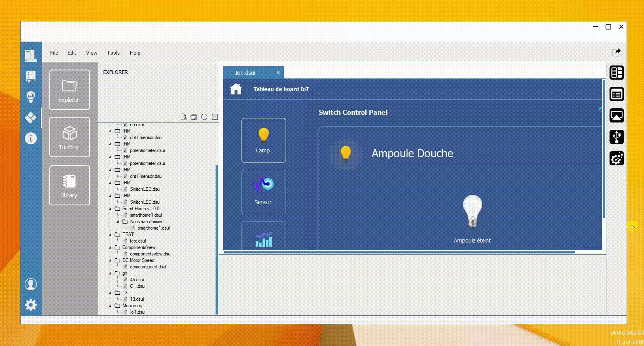The height and width of the screenshot is (346, 644).
Task: Select the Sensor dashboard button
Action: pos(263,192)
